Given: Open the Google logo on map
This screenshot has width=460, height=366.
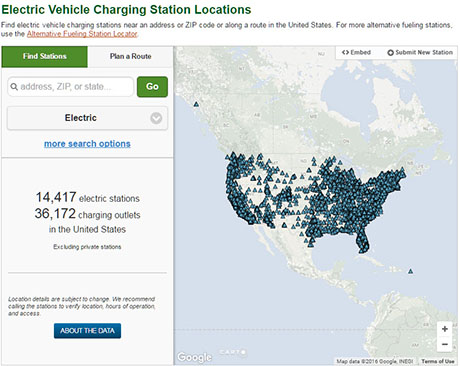Looking at the screenshot, I should point(194,357).
